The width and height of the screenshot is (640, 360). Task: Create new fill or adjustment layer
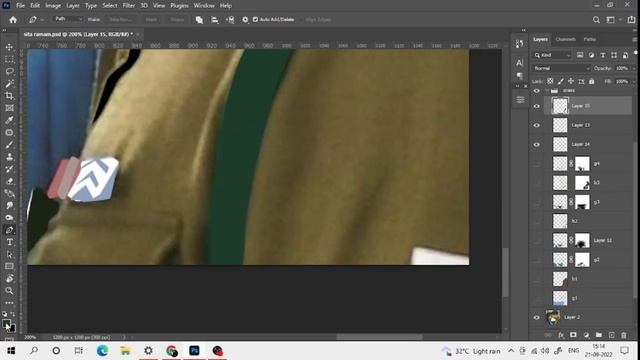pos(586,335)
